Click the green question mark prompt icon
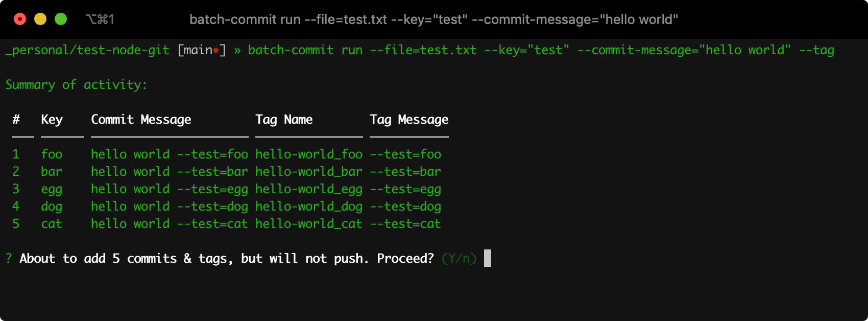This screenshot has height=321, width=868. click(9, 259)
